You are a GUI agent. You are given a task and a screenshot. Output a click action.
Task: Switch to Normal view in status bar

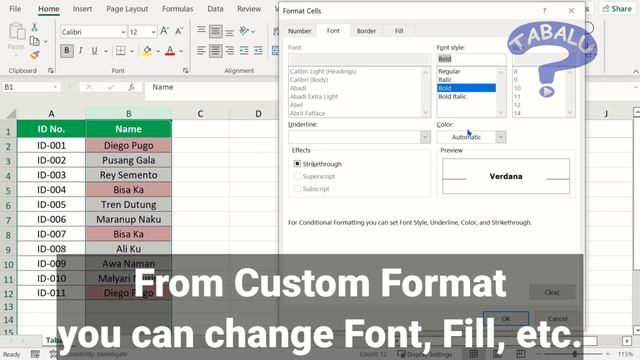(473, 354)
